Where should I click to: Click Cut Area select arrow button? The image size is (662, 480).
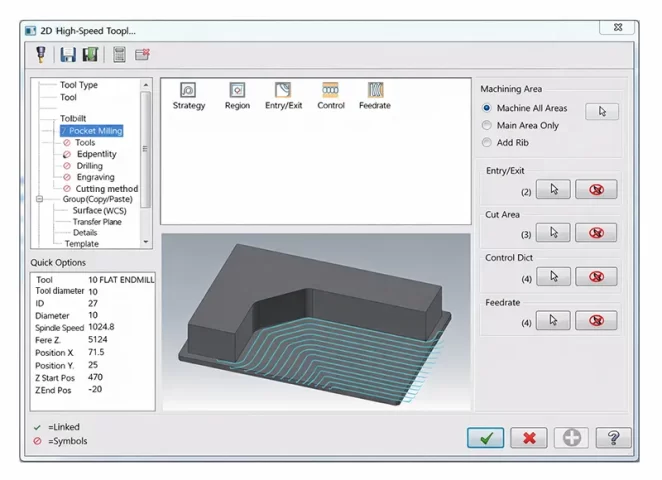click(x=553, y=233)
